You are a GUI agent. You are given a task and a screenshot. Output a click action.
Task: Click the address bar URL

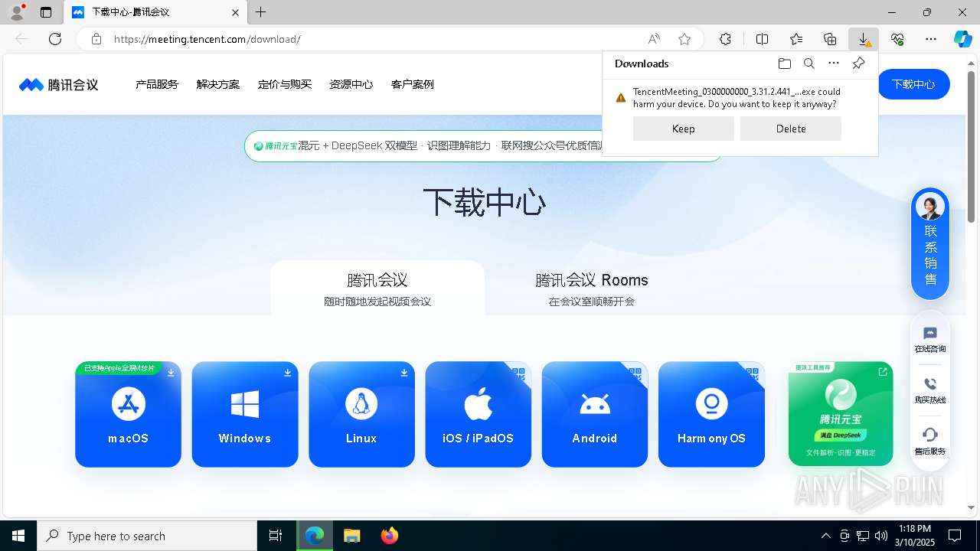[207, 39]
